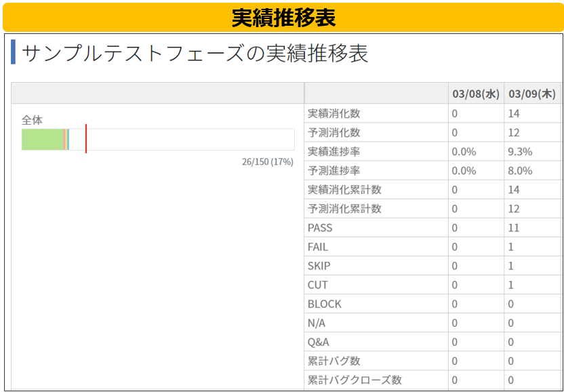Select the 実績進捗率 row label

pyautogui.click(x=334, y=151)
